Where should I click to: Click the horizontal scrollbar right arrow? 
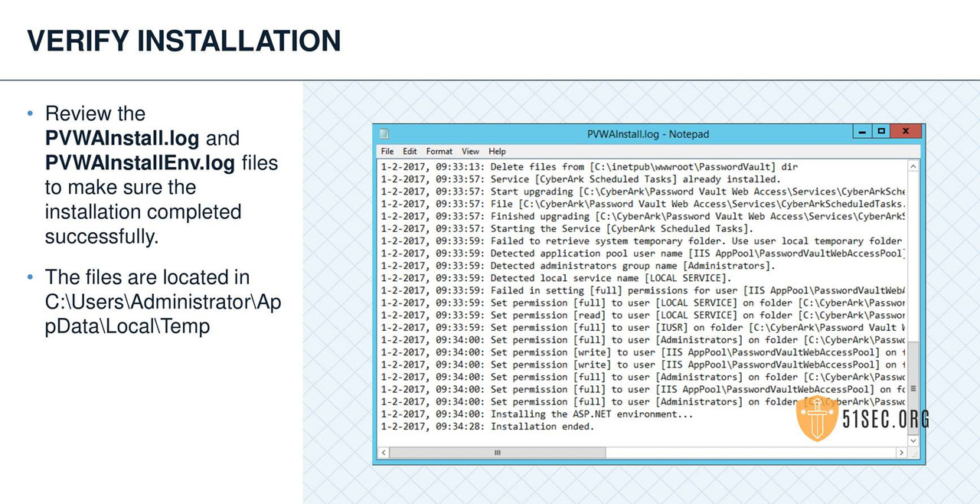pyautogui.click(x=901, y=453)
